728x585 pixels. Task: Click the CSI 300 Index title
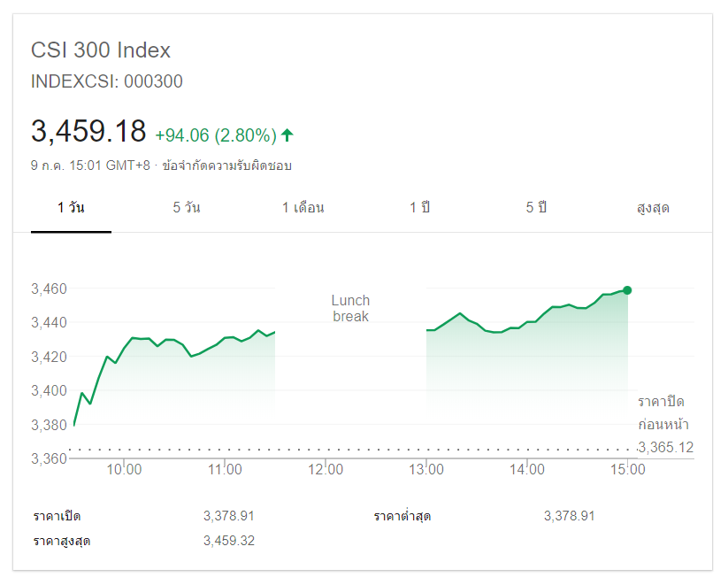pyautogui.click(x=101, y=50)
